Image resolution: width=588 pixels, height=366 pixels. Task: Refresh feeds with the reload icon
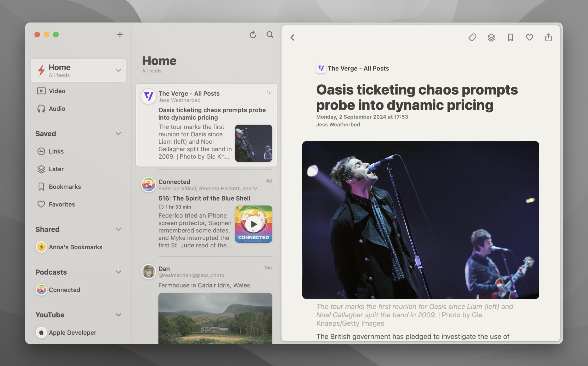click(x=253, y=35)
